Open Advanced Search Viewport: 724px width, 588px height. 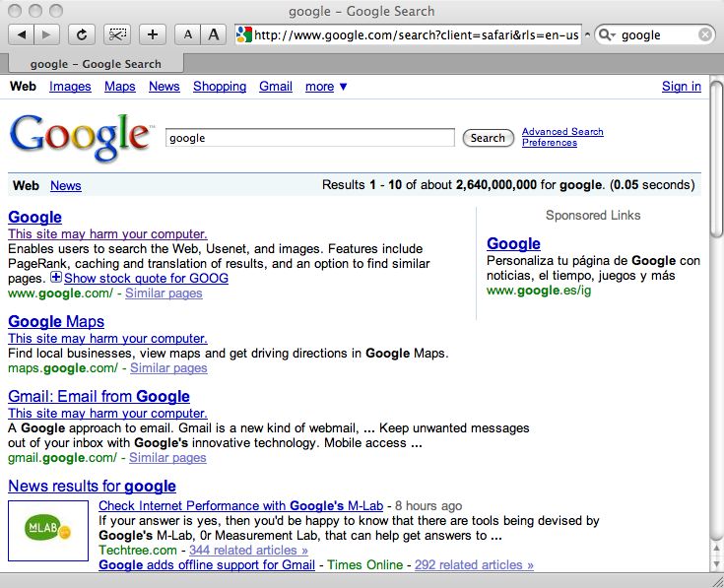(562, 132)
